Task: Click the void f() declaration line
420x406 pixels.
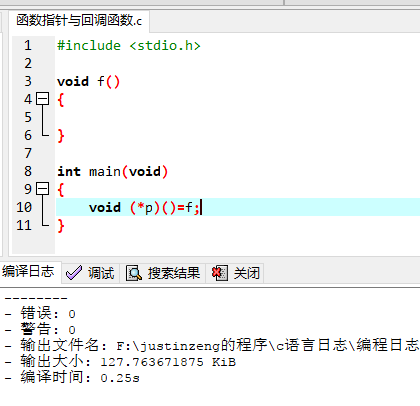Action: click(x=88, y=81)
